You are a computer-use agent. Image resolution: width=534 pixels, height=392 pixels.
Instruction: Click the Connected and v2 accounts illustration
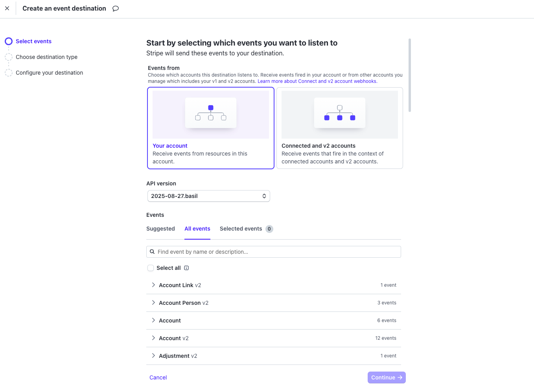pyautogui.click(x=340, y=115)
